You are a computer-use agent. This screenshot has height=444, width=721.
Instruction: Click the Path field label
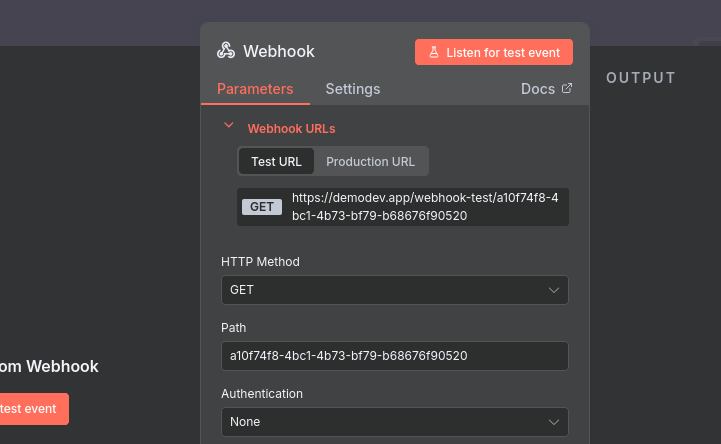(234, 328)
